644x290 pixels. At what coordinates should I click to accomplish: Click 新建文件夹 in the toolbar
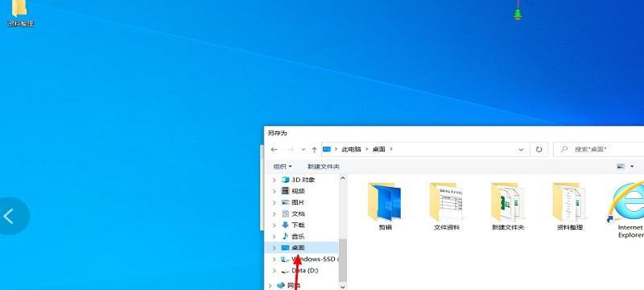(324, 167)
